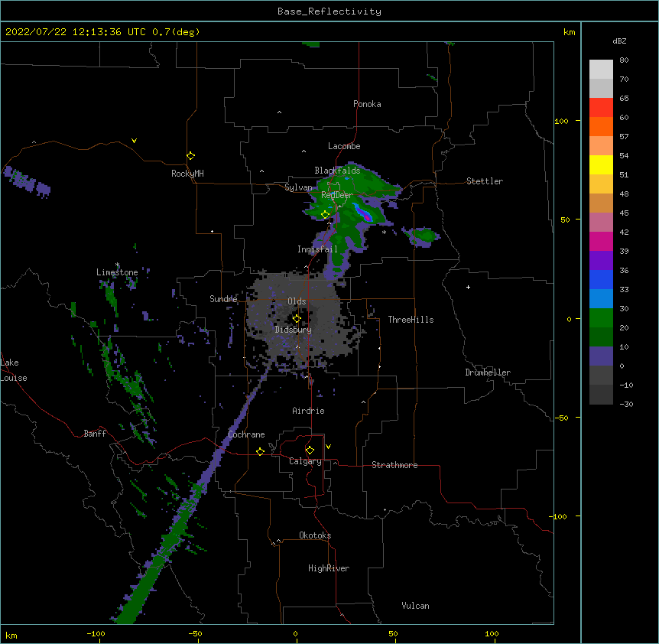Image resolution: width=659 pixels, height=644 pixels.
Task: Pick the 30 dBZ green legend swatch
Action: tap(601, 318)
